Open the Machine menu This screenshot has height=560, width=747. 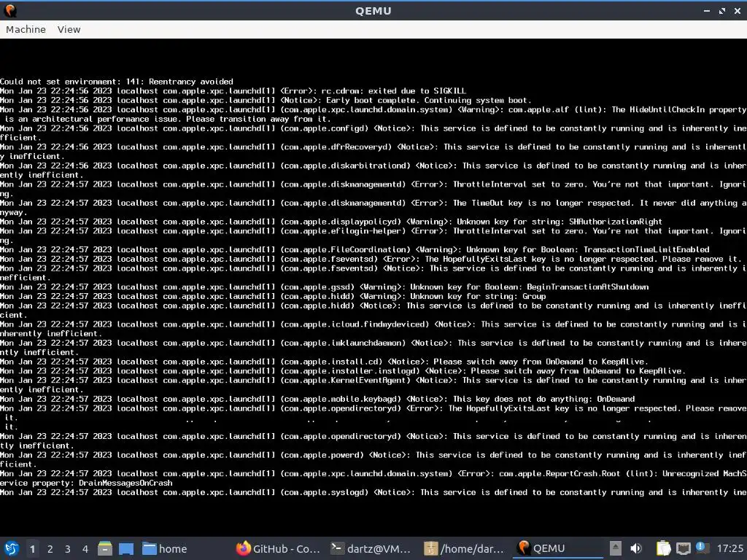tap(26, 29)
